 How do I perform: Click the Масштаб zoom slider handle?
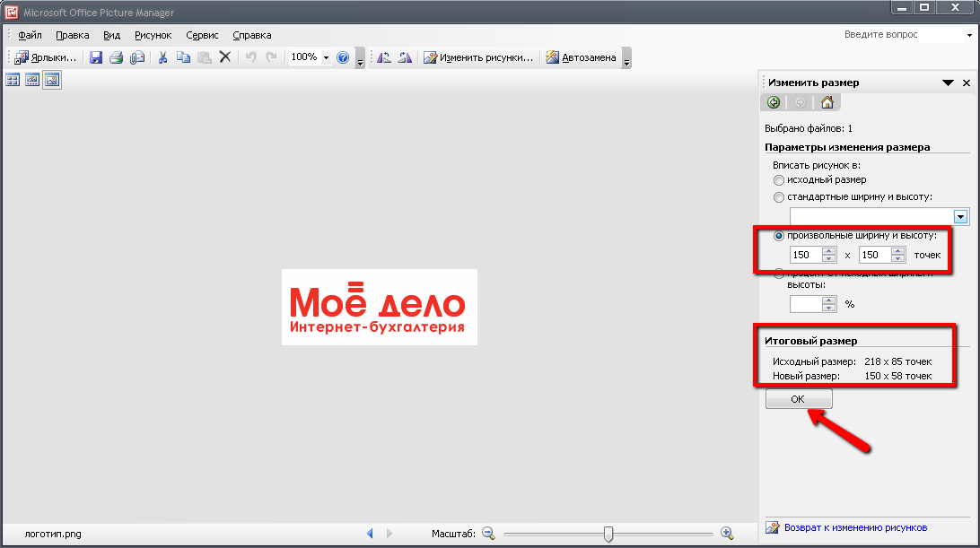(x=608, y=534)
